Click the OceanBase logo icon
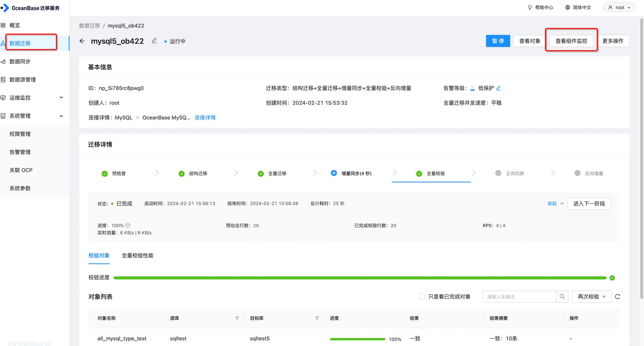Screen dimensions: 644x346 (5, 8)
